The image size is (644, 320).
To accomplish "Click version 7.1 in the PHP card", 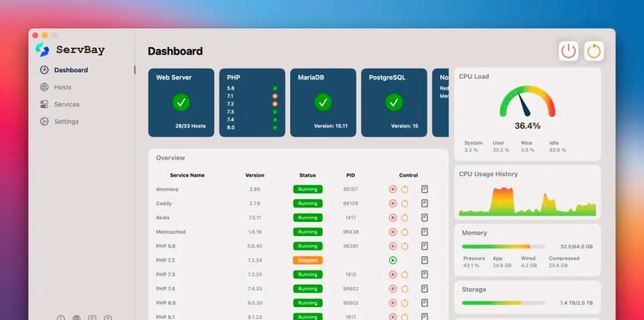I will point(230,96).
